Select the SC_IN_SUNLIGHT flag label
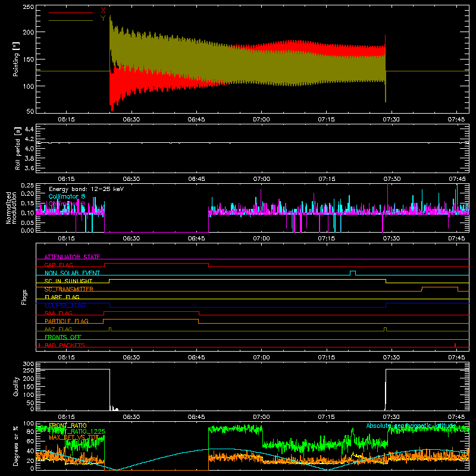This screenshot has width=476, height=476. tap(68, 281)
